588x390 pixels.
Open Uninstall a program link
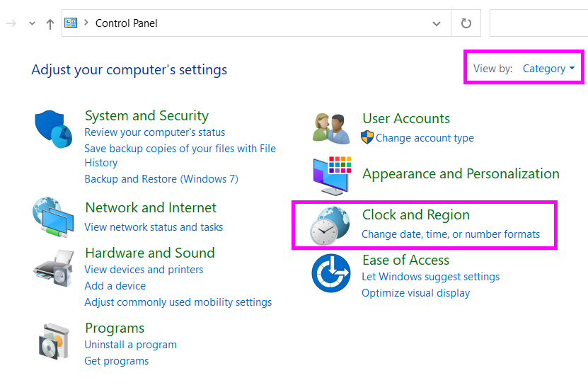pyautogui.click(x=130, y=345)
